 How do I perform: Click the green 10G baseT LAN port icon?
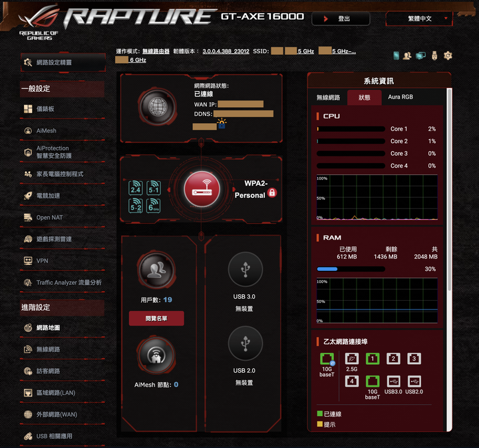pyautogui.click(x=373, y=381)
